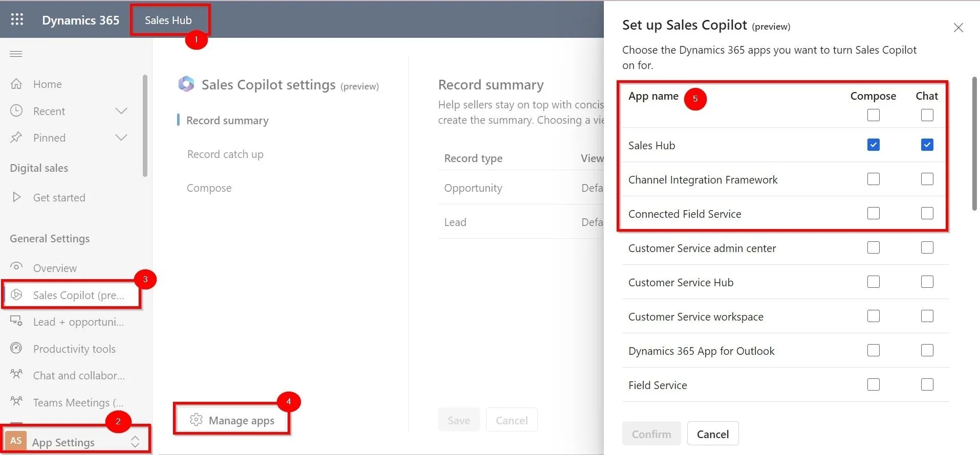This screenshot has width=980, height=455.
Task: Expand the Pinned section chevron
Action: [121, 138]
